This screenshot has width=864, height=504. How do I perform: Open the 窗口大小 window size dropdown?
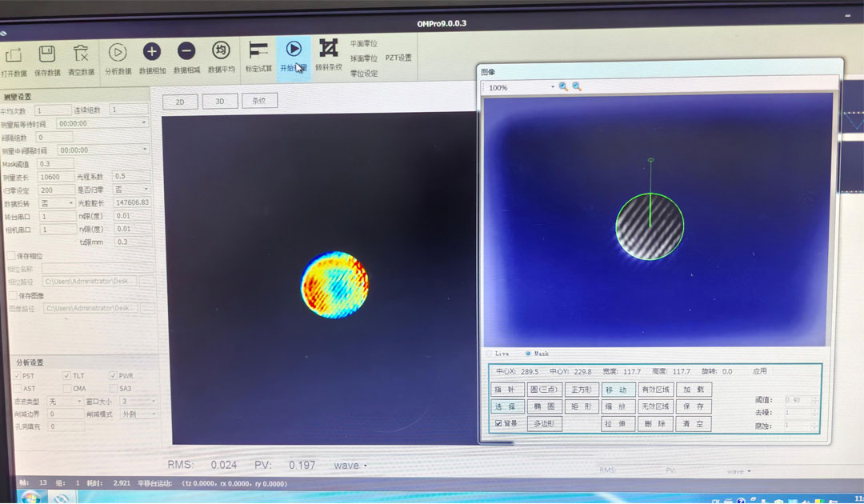pos(138,401)
